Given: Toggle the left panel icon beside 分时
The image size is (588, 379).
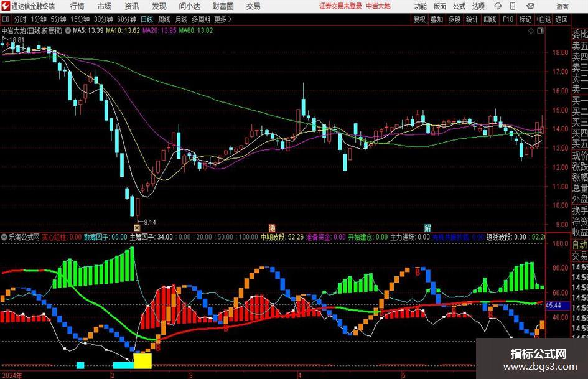Looking at the screenshot, I should [x=6, y=19].
